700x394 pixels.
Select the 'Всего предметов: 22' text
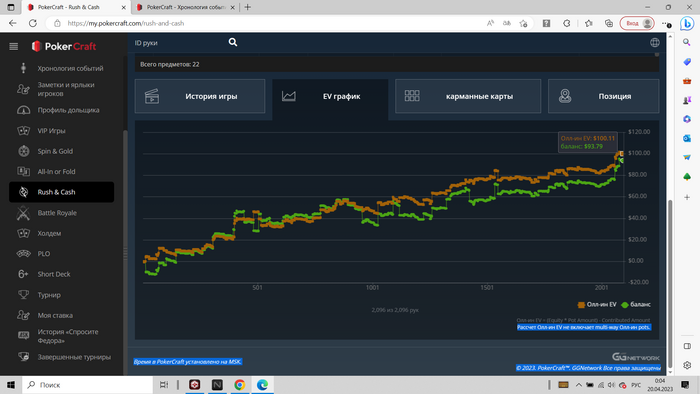(170, 64)
